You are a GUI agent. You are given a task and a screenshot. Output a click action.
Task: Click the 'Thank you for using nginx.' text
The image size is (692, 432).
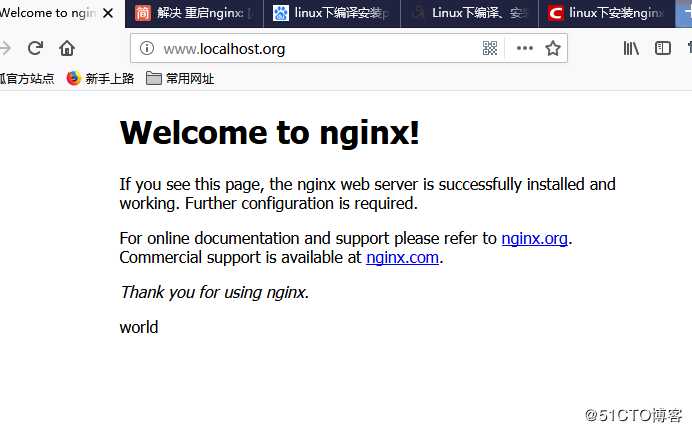214,292
